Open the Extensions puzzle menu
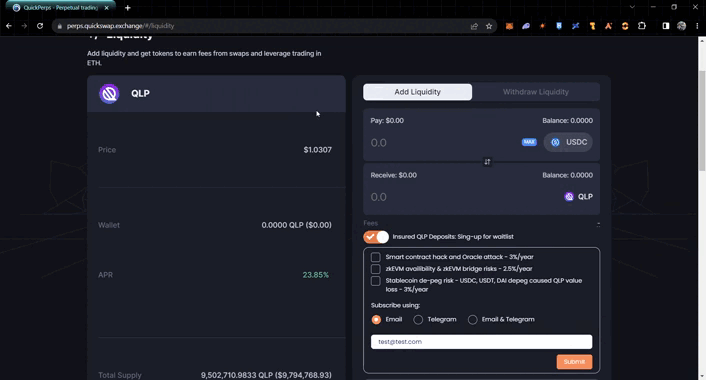Viewport: 706px width, 380px height. (642, 26)
